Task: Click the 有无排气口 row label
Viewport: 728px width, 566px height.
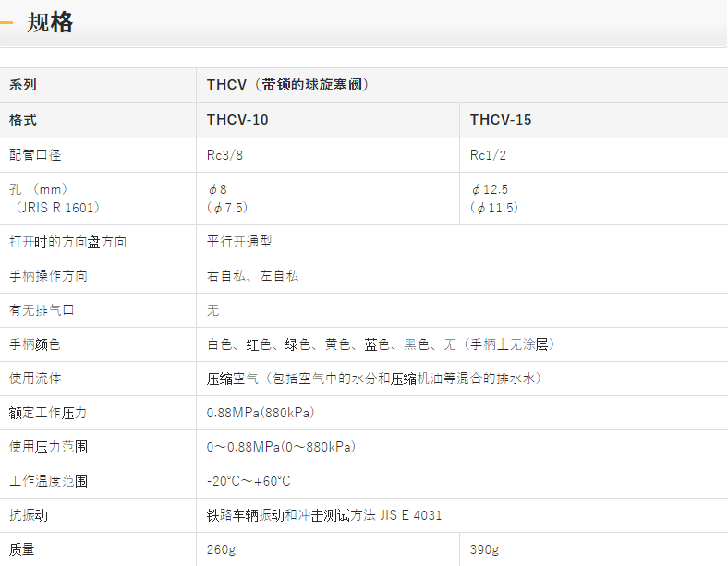Action: [x=42, y=310]
